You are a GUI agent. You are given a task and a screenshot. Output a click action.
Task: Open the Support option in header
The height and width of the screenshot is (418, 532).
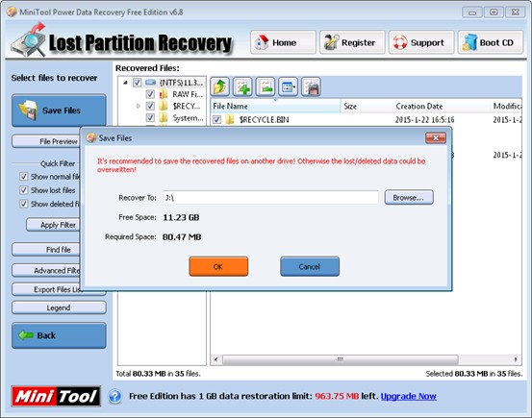(421, 42)
